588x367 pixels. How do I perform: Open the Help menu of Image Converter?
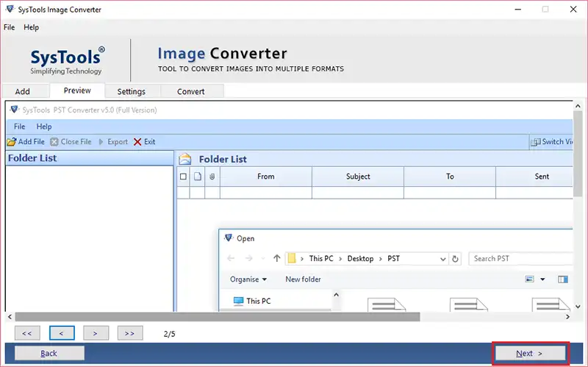click(x=31, y=27)
